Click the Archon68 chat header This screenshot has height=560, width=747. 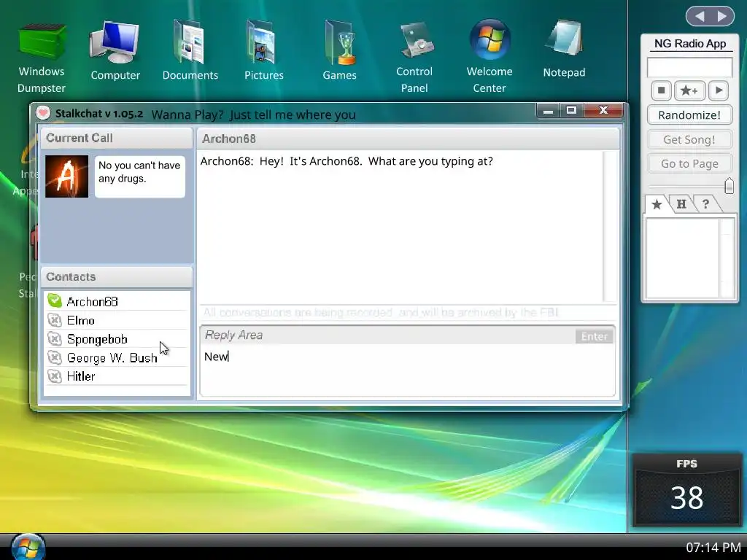(x=409, y=139)
